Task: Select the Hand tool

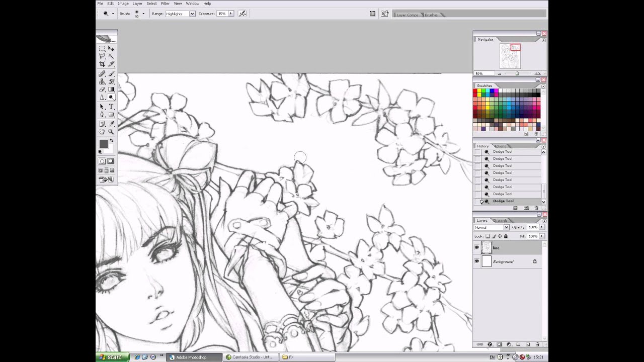Action: pos(102,132)
